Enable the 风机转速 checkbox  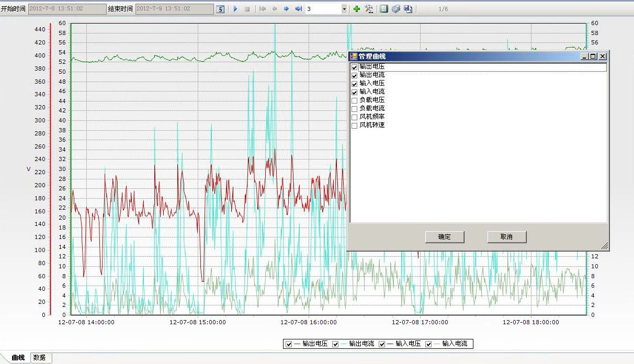pyautogui.click(x=355, y=126)
